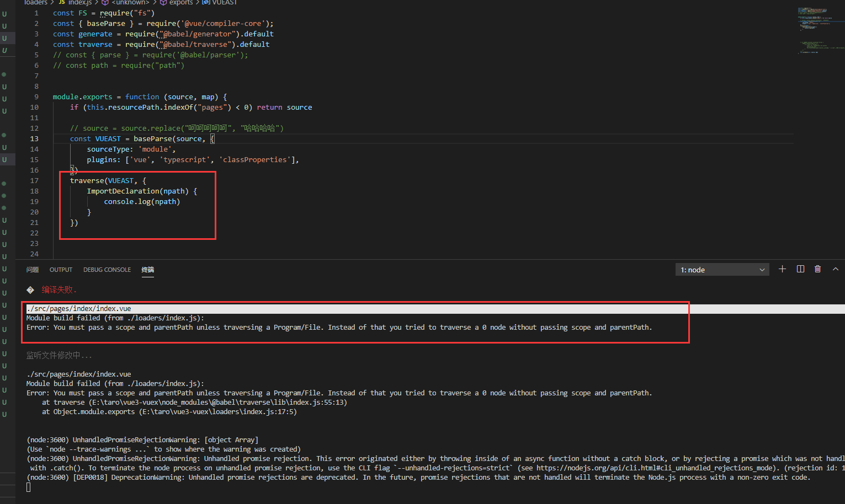
Task: Click line number 13 in the gutter
Action: tap(34, 139)
